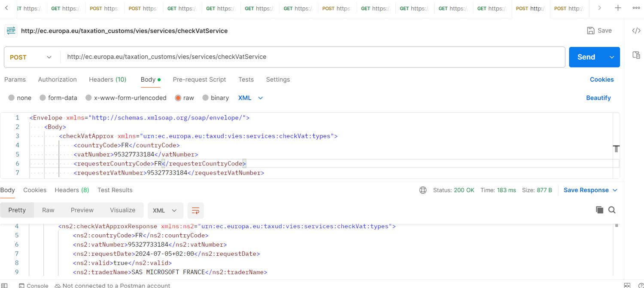Expand the XML body language dropdown
644x288 pixels.
pos(251,98)
